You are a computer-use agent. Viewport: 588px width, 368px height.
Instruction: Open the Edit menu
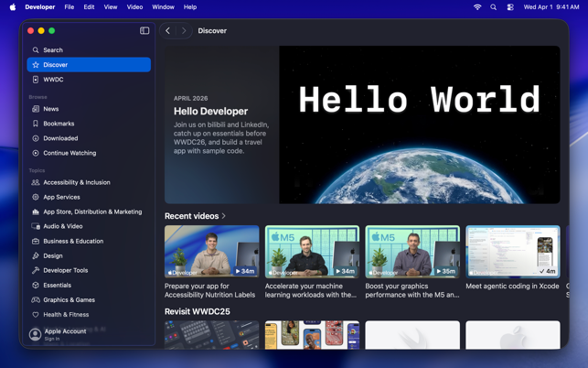click(x=89, y=7)
